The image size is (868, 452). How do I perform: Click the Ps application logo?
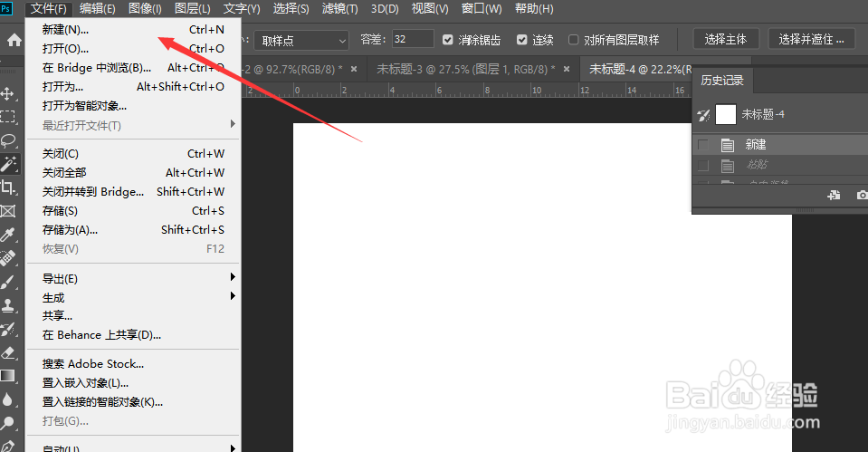click(x=5, y=9)
